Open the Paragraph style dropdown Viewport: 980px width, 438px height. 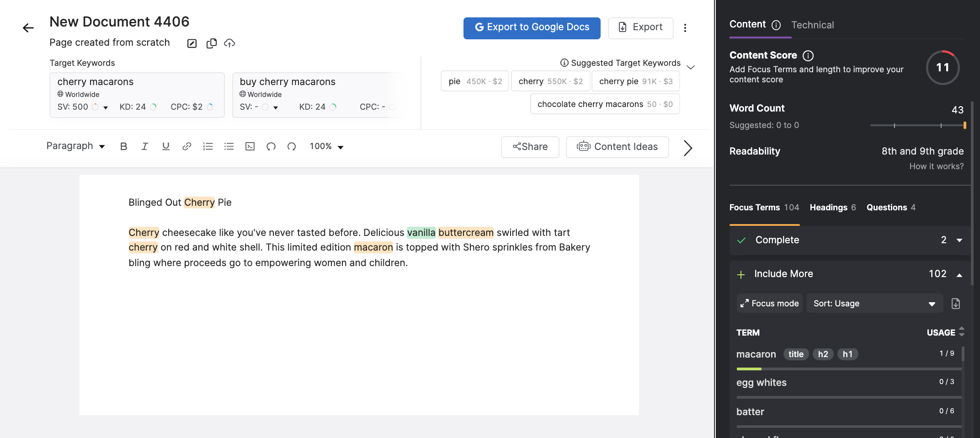(75, 145)
